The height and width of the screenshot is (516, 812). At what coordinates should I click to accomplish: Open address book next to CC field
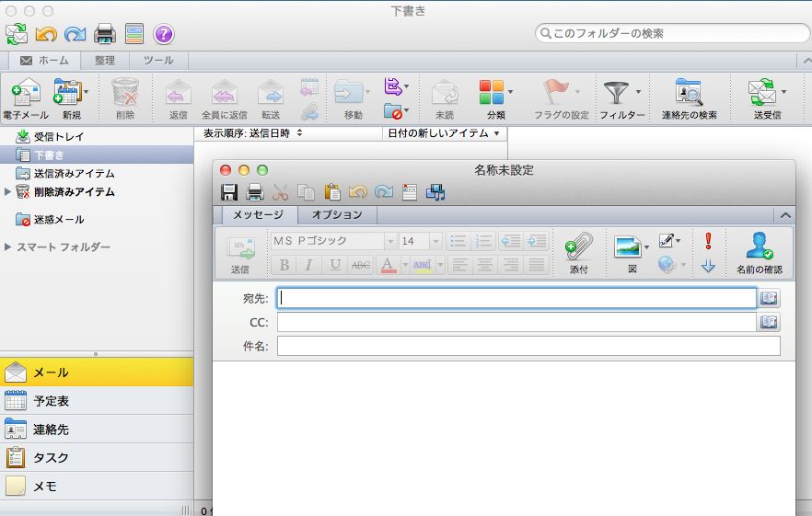click(x=769, y=322)
